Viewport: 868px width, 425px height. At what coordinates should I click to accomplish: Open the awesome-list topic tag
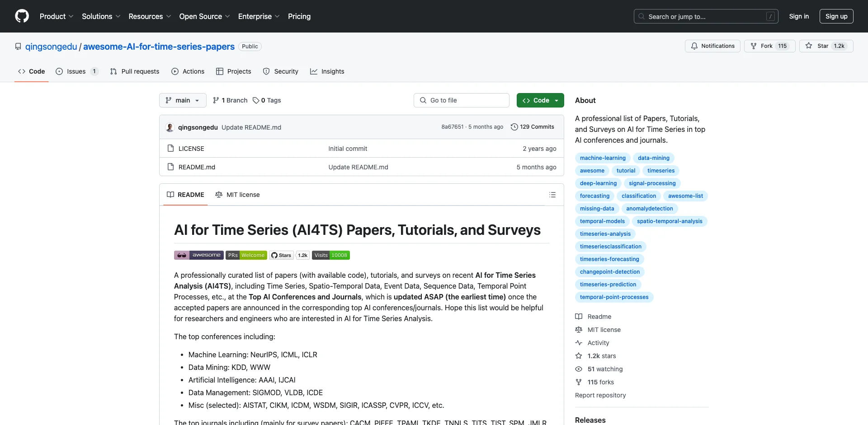[685, 196]
